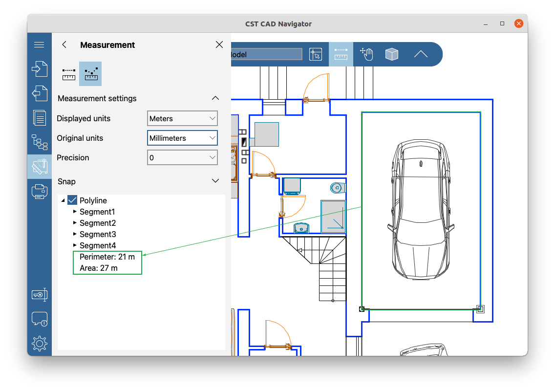Collapse Measurement settings section
The height and width of the screenshot is (392, 555).
pyautogui.click(x=215, y=98)
